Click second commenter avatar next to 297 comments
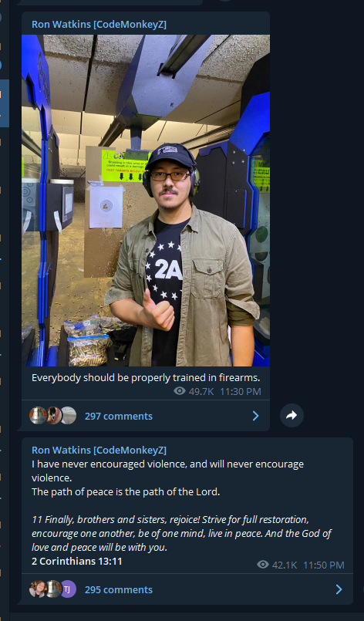The image size is (364, 621). click(x=53, y=416)
